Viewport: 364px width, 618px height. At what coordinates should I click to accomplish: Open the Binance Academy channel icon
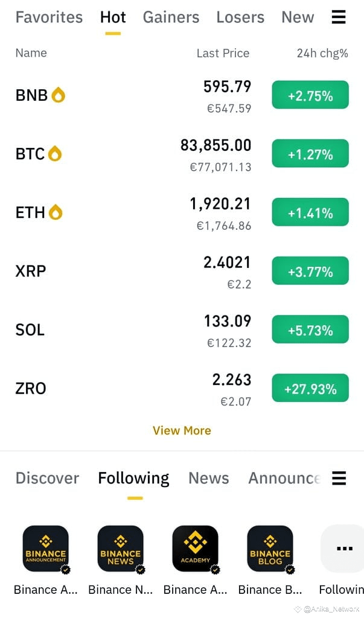195,549
